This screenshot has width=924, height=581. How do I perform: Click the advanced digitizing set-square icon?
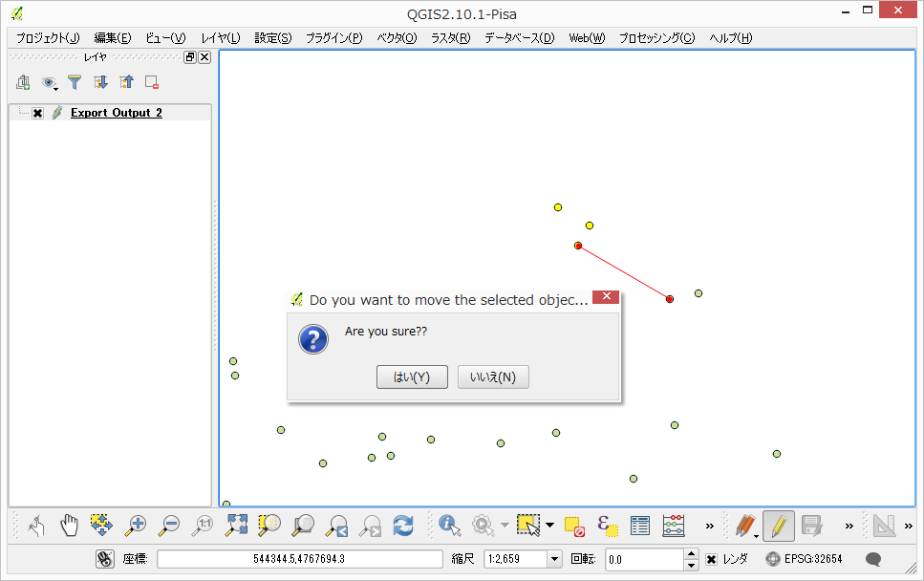click(x=884, y=525)
